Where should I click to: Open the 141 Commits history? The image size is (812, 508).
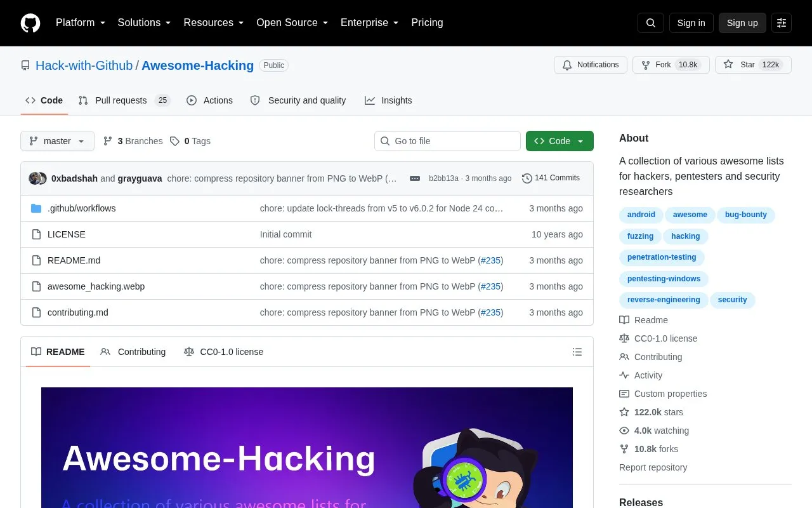[551, 178]
